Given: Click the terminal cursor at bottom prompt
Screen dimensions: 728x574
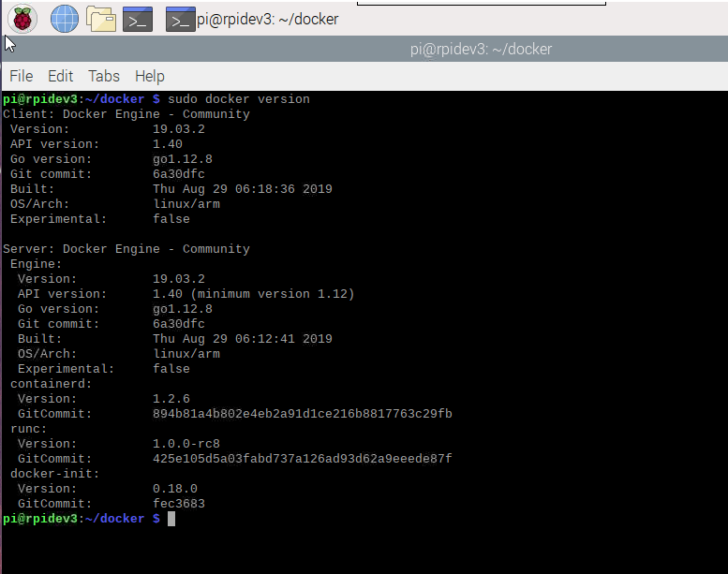Looking at the screenshot, I should pos(171,519).
